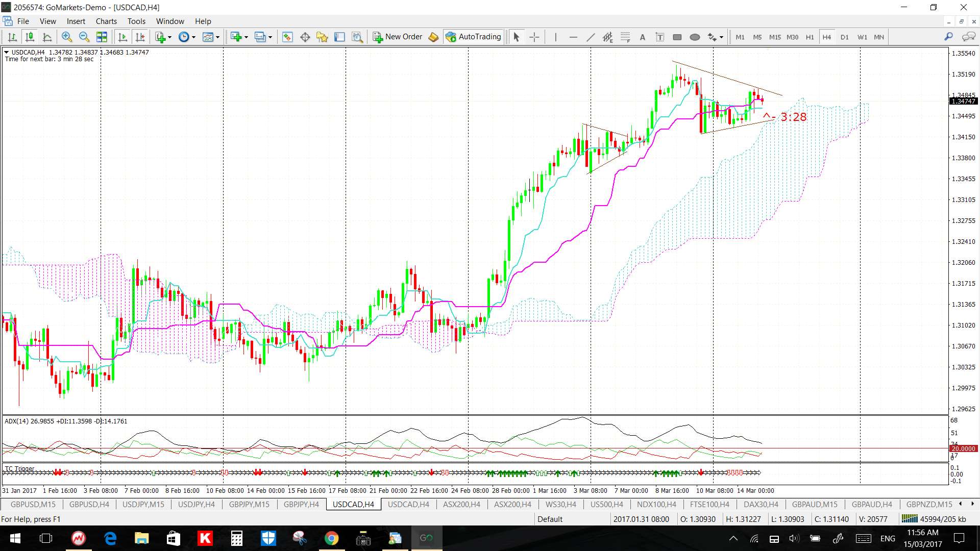Switch chart to bar chart mode
The height and width of the screenshot is (551, 980).
click(x=12, y=37)
